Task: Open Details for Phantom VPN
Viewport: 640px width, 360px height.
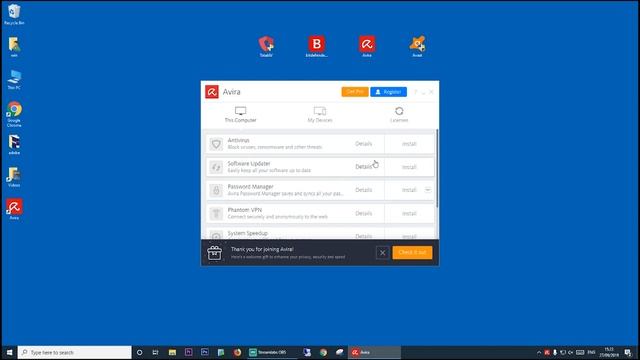Action: (x=363, y=213)
